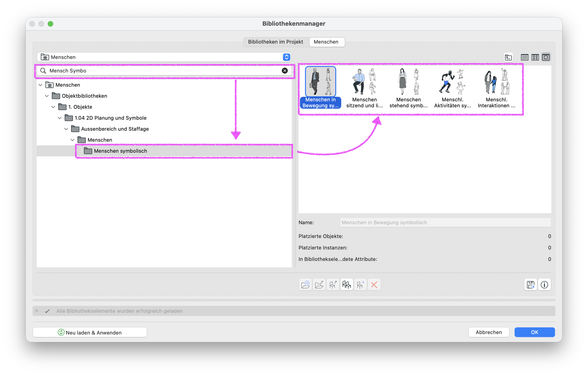Clear the search field with X button
588x376 pixels.
285,71
